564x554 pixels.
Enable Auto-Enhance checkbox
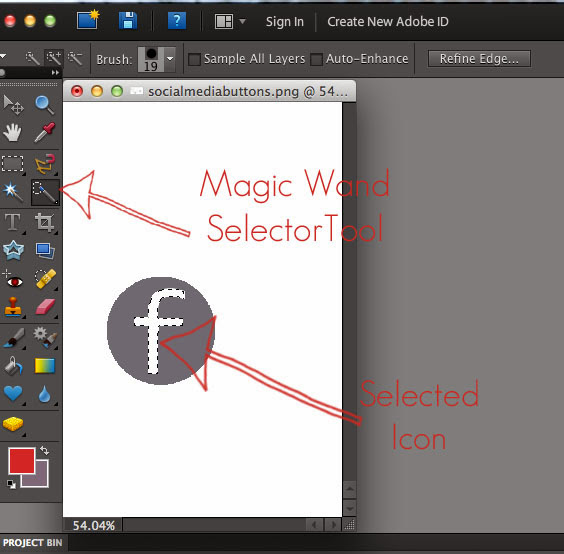coord(316,59)
